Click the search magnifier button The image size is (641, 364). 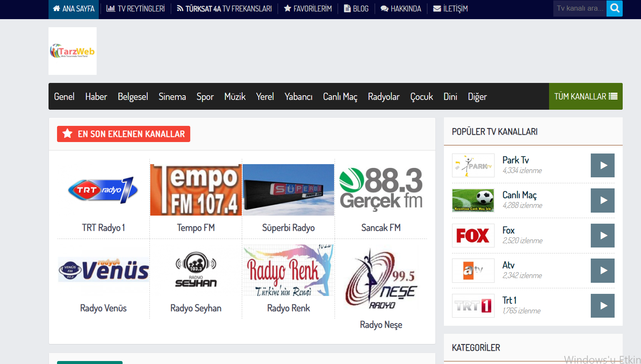(x=614, y=8)
